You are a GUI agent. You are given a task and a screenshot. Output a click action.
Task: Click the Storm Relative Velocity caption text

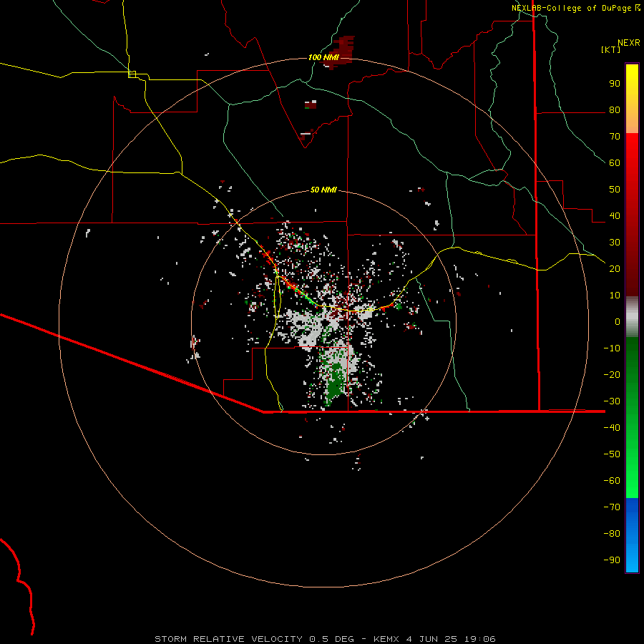click(325, 639)
